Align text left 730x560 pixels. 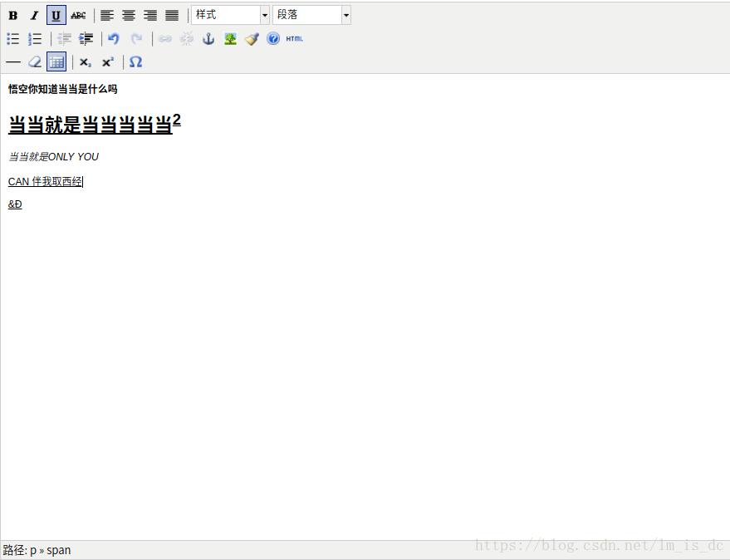click(107, 16)
